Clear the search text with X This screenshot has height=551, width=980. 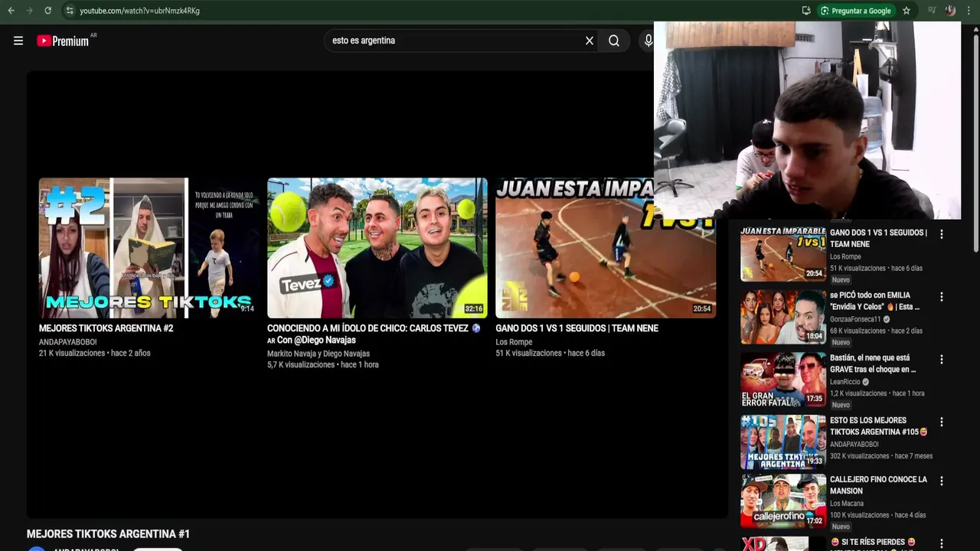(590, 41)
